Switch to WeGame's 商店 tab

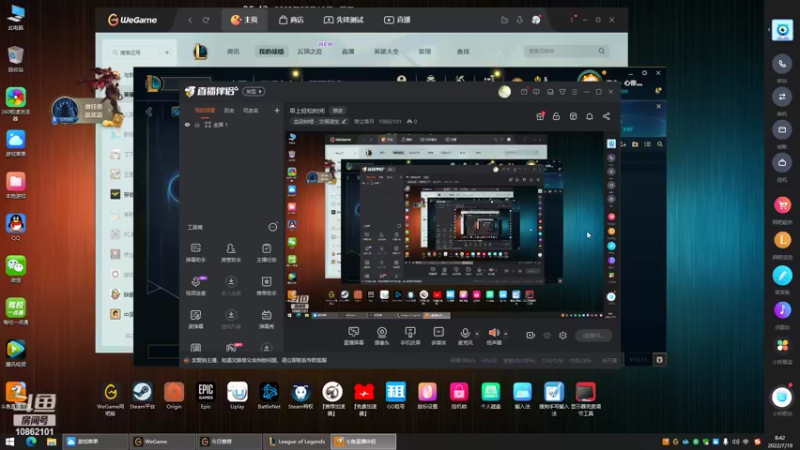point(291,20)
